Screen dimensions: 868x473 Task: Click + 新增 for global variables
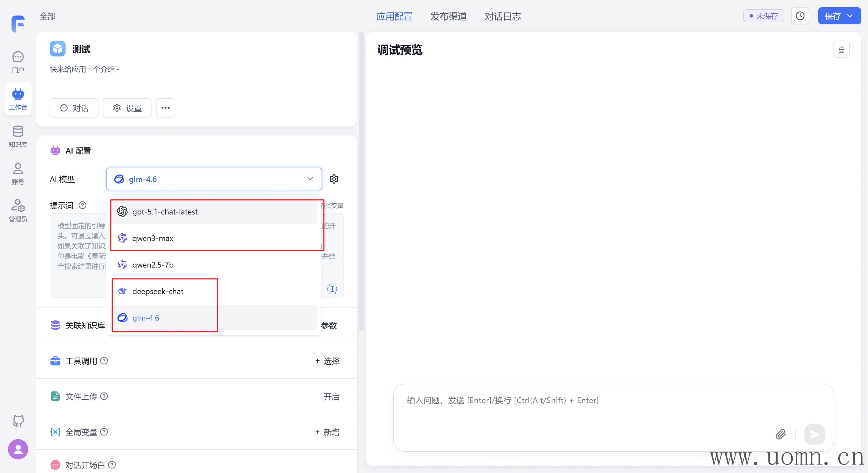[327, 432]
